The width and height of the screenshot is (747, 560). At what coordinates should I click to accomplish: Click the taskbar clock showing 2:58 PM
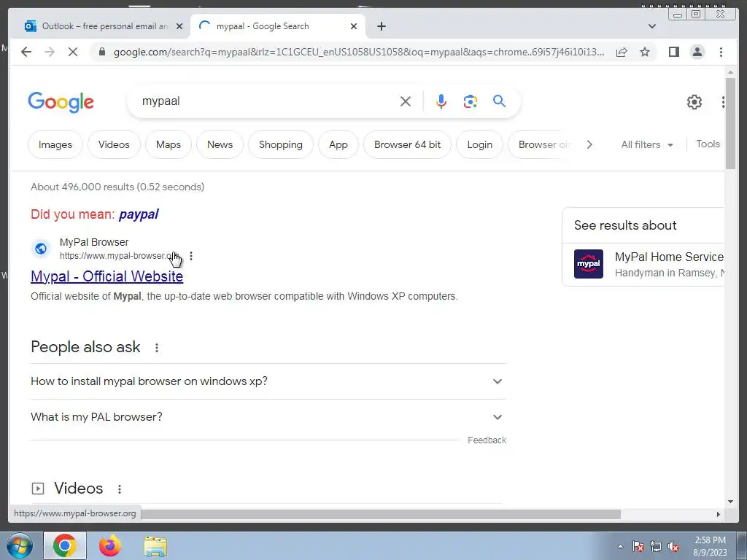[x=710, y=547]
